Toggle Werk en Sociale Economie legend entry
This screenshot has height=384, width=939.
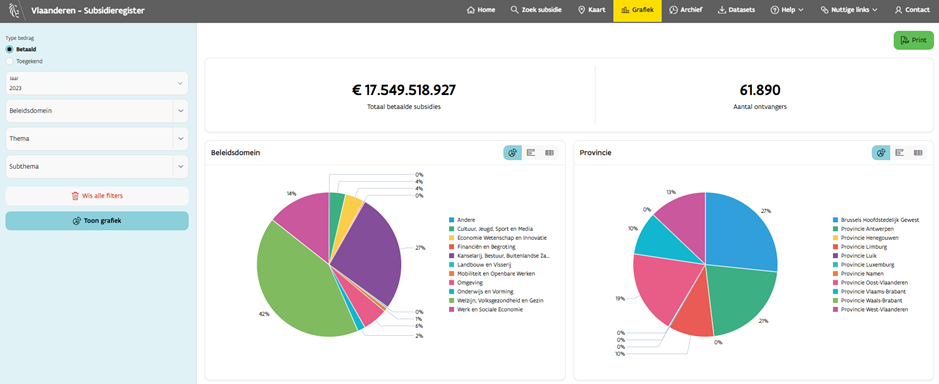[486, 310]
